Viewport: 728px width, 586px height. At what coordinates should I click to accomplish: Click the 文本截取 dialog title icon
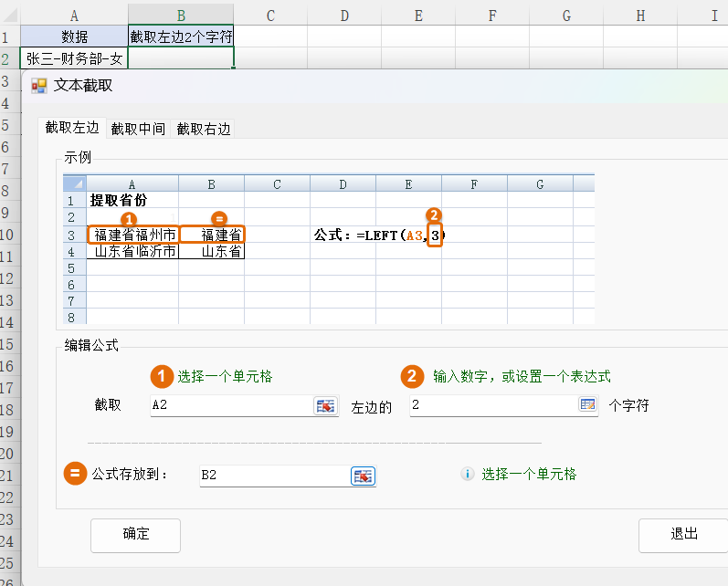(39, 86)
